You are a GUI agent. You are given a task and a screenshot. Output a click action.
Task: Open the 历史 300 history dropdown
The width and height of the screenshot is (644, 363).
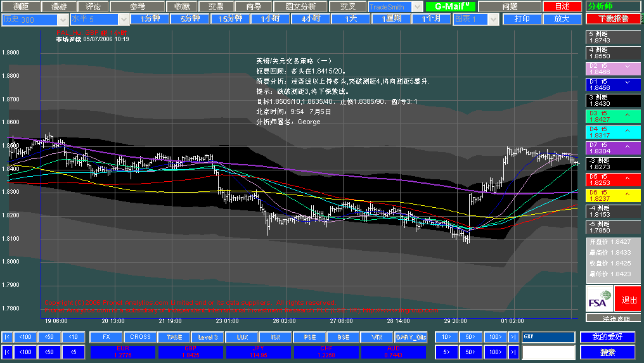(x=62, y=19)
